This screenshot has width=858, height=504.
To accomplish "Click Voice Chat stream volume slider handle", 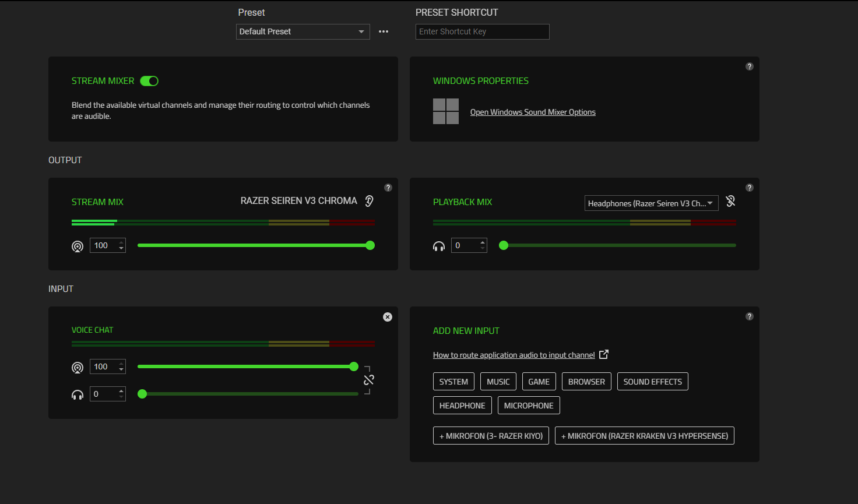I will (354, 366).
